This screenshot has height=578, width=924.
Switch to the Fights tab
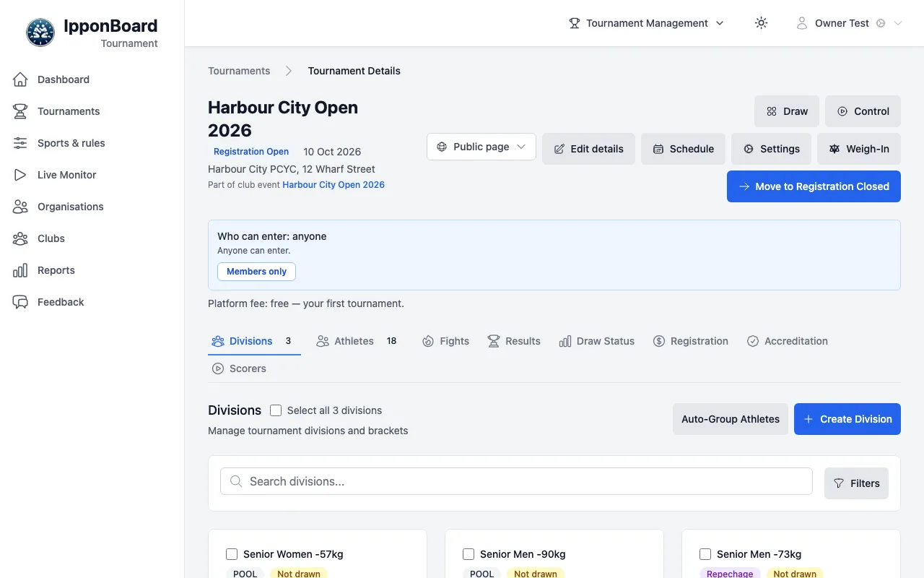[445, 341]
